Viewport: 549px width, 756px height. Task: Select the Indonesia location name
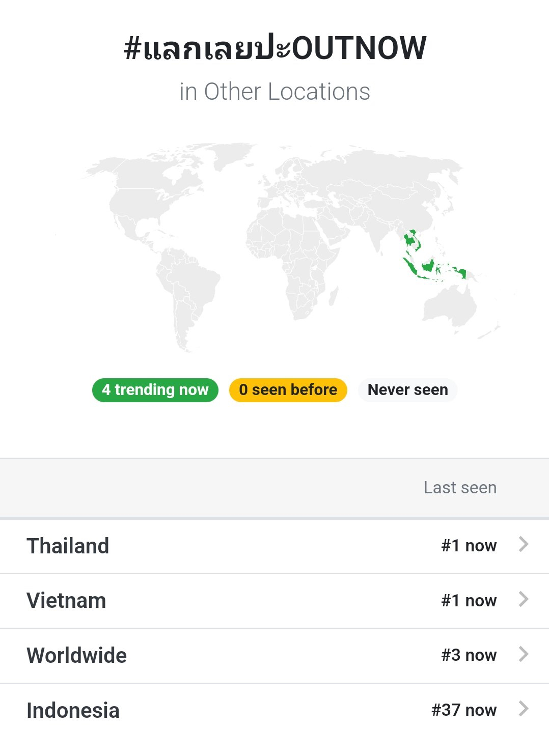[73, 711]
